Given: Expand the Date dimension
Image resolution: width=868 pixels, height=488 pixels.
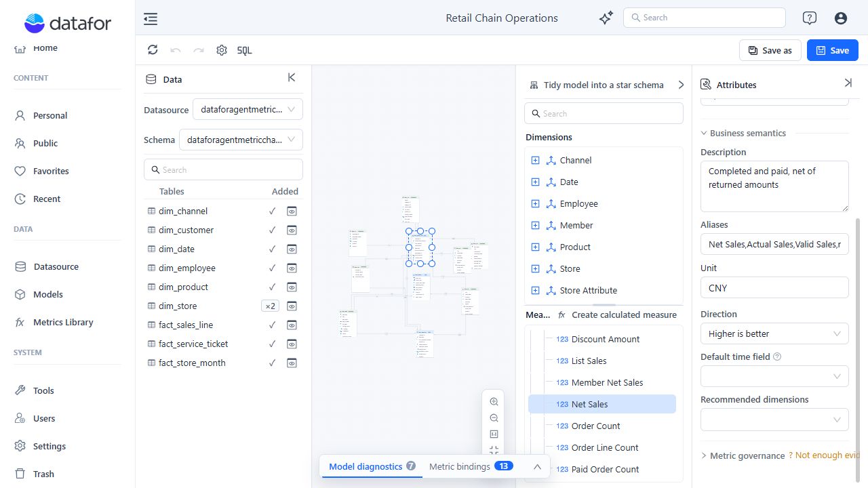Looking at the screenshot, I should tap(535, 182).
